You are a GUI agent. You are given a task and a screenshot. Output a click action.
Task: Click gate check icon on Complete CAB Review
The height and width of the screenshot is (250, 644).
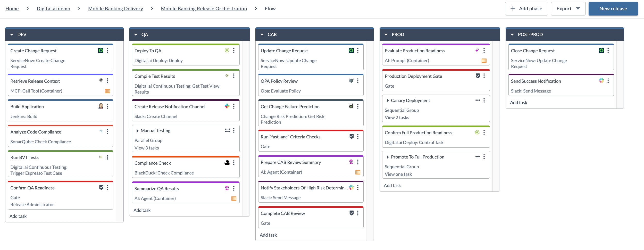pos(352,213)
